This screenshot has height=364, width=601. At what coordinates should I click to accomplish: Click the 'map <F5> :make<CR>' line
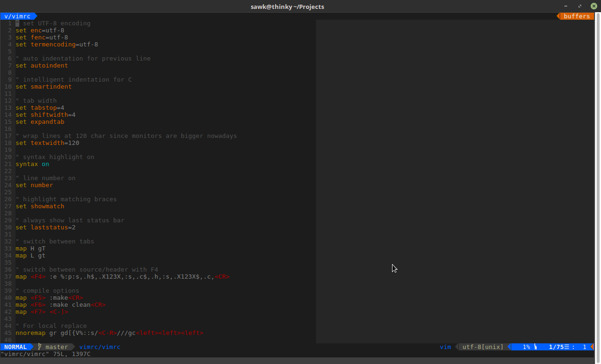(49, 298)
